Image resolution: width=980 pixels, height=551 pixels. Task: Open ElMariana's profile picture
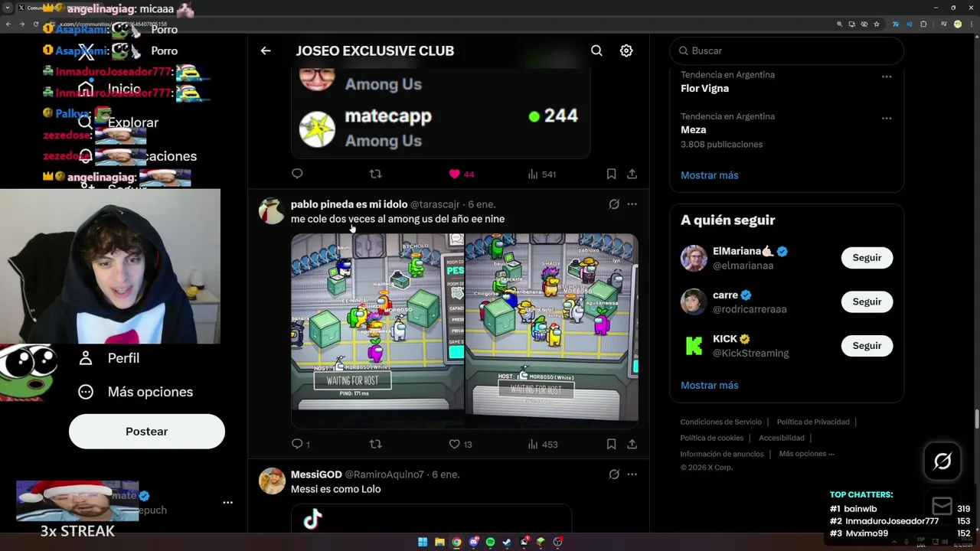coord(694,258)
